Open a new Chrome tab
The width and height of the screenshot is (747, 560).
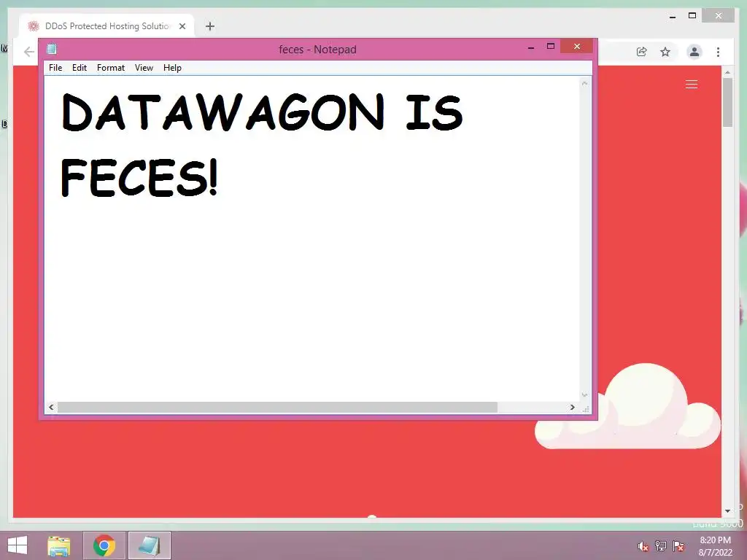coord(210,26)
